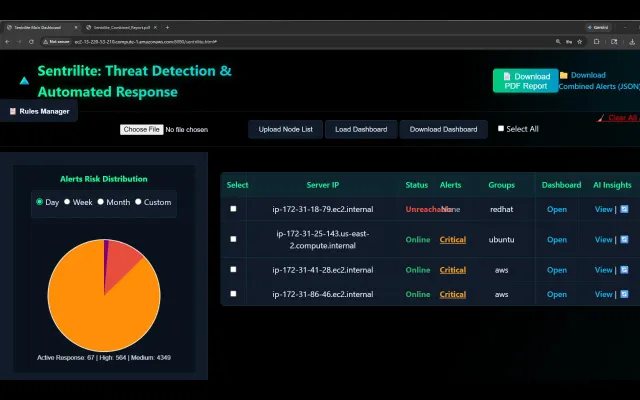Image resolution: width=640 pixels, height=400 pixels.
Task: Bookmark this page with the star icon
Action: point(580,42)
